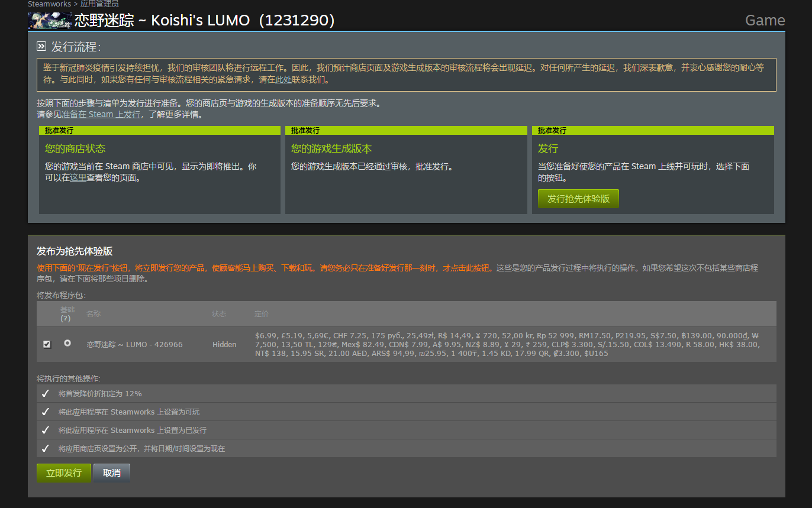
Task: Click the checkmark beside 设置为可玩 row
Action: coord(46,412)
